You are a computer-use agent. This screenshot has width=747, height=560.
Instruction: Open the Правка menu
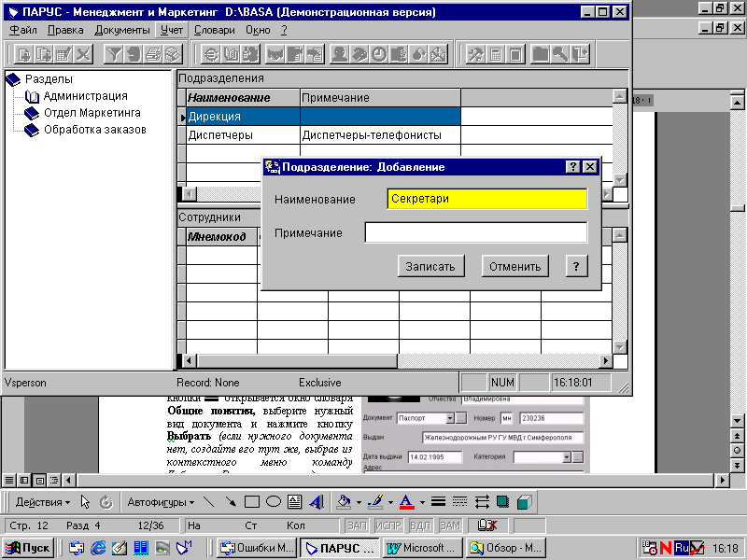click(x=65, y=30)
